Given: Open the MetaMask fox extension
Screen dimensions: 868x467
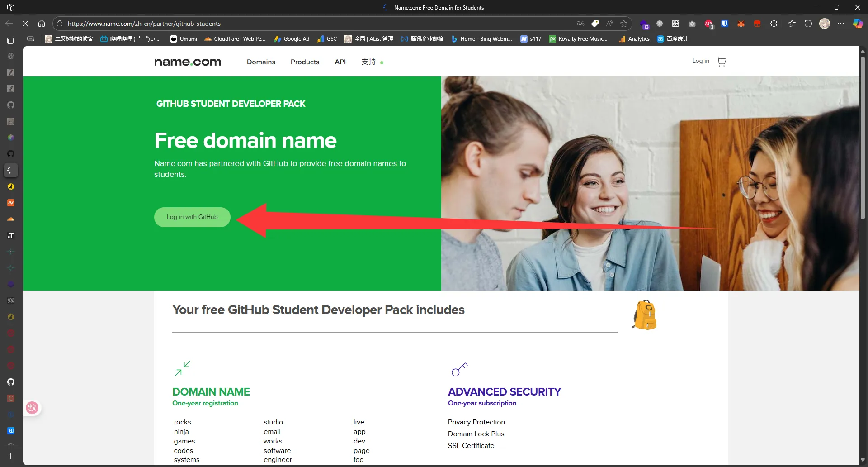Looking at the screenshot, I should point(741,24).
